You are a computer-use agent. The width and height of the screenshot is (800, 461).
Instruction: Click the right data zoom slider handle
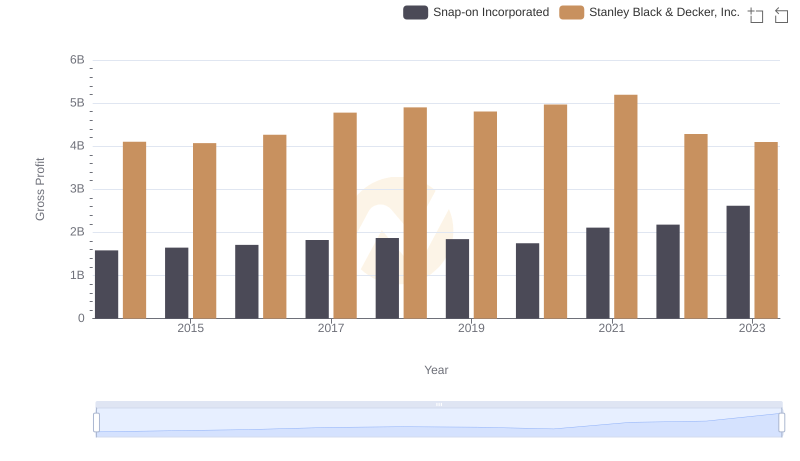click(781, 422)
